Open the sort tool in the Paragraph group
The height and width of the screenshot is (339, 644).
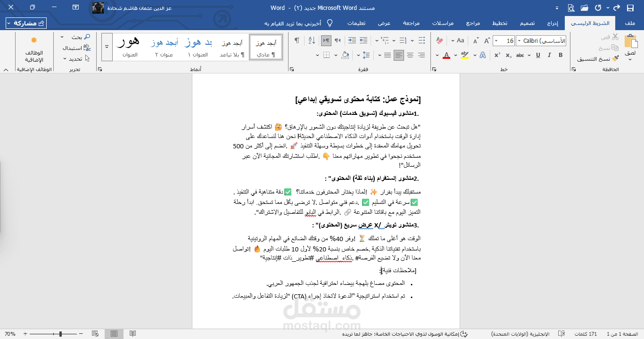[x=311, y=40]
